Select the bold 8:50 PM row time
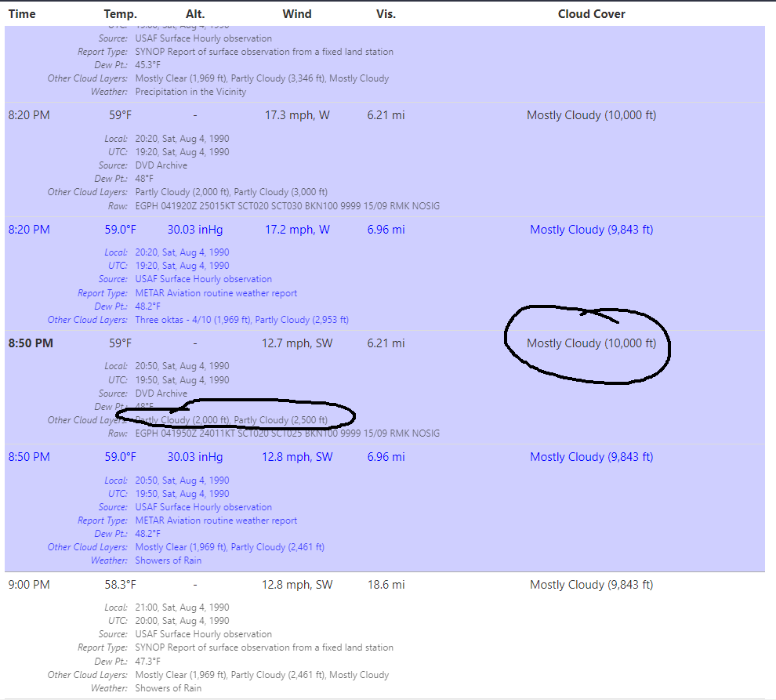Screen dimensions: 776x700 coord(31,343)
